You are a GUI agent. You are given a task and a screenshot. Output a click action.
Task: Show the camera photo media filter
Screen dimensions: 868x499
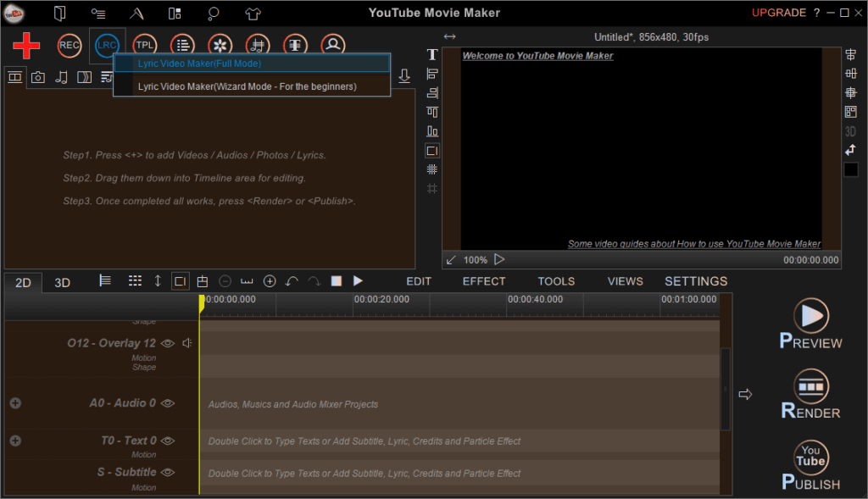click(x=37, y=77)
